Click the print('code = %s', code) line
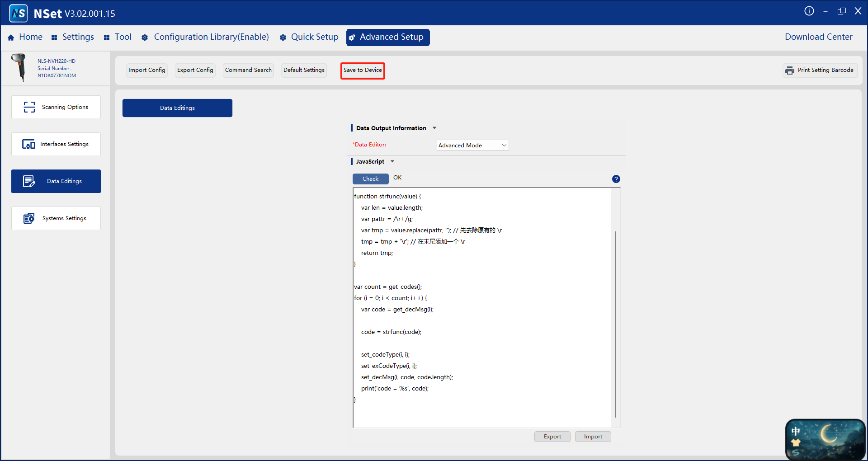The image size is (868, 461). (395, 389)
